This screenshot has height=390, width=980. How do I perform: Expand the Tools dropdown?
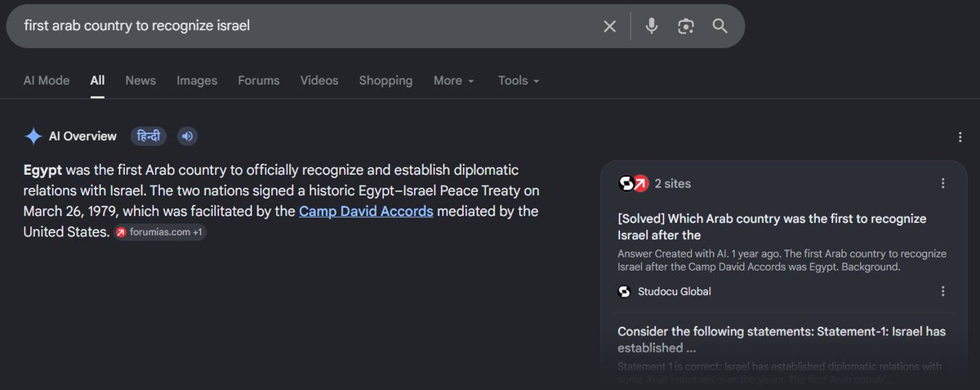[x=519, y=80]
